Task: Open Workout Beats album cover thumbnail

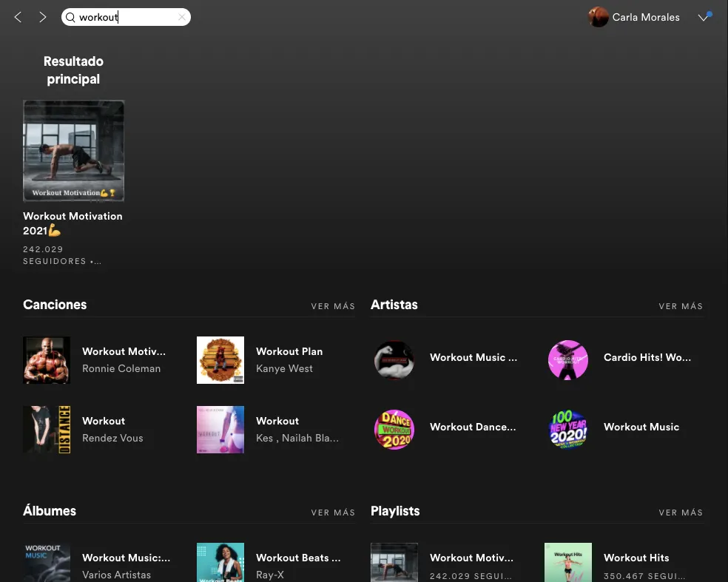Action: tap(220, 563)
